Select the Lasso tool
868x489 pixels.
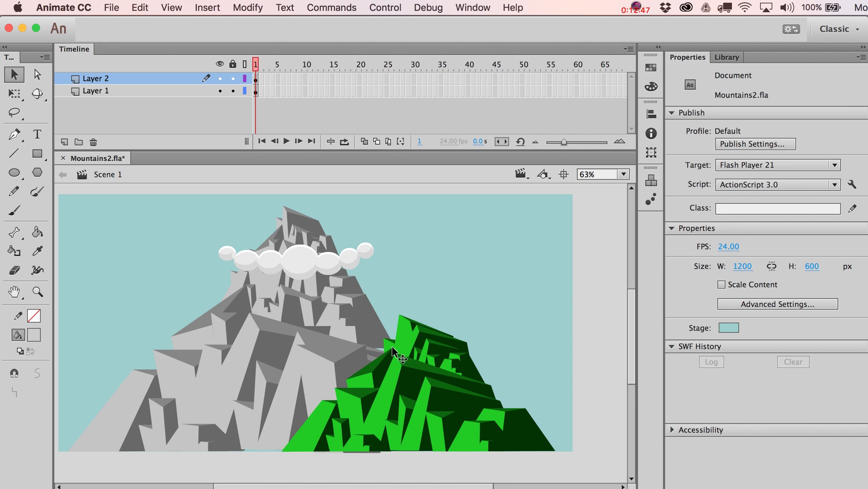[x=14, y=113]
